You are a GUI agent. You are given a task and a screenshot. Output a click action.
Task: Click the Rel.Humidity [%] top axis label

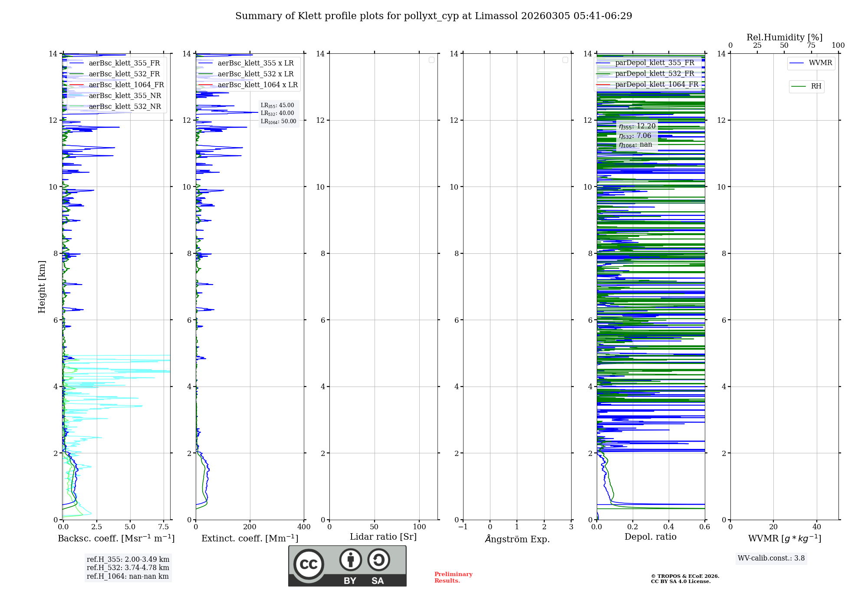coord(784,37)
